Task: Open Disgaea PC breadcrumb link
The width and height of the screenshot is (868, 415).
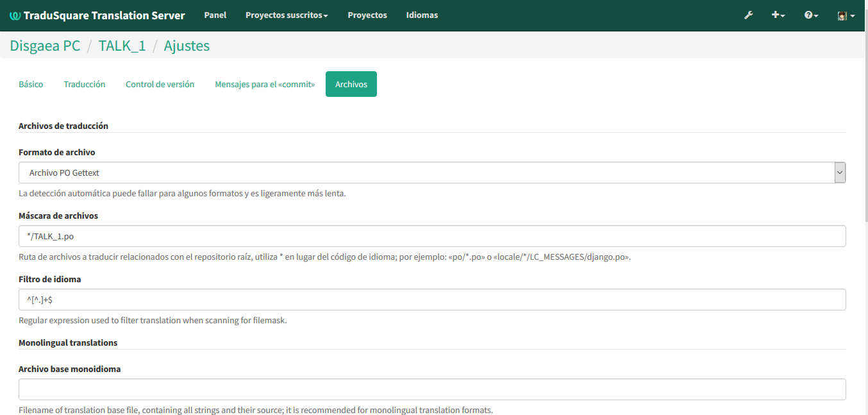Action: tap(45, 46)
